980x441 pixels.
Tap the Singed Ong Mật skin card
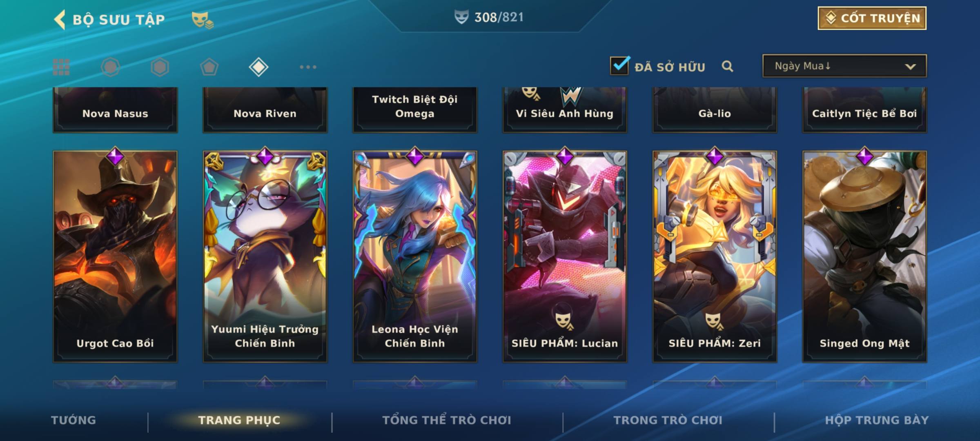pyautogui.click(x=865, y=256)
